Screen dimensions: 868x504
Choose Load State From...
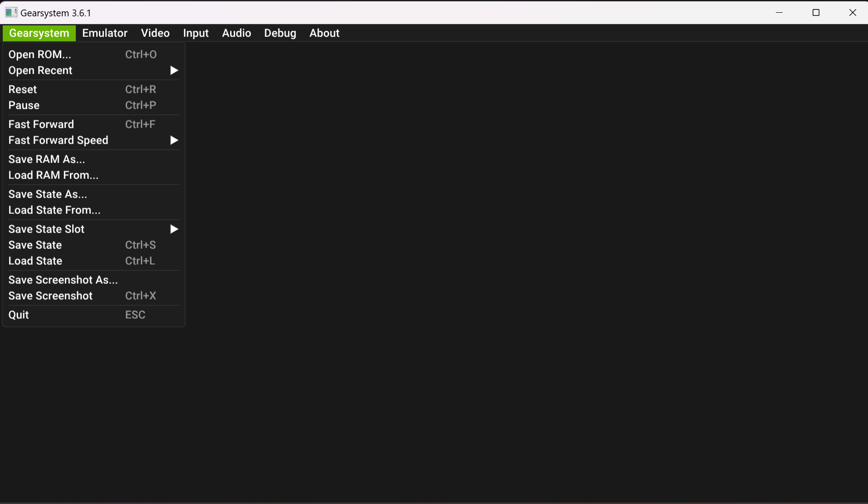point(94,210)
